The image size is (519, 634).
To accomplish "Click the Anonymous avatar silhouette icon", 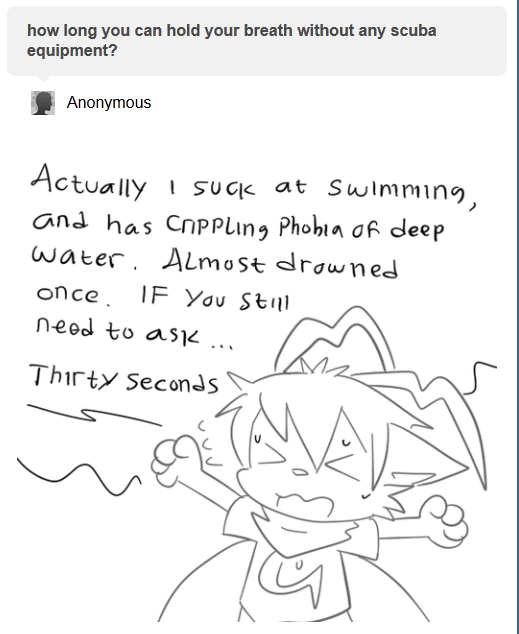I will pos(43,103).
